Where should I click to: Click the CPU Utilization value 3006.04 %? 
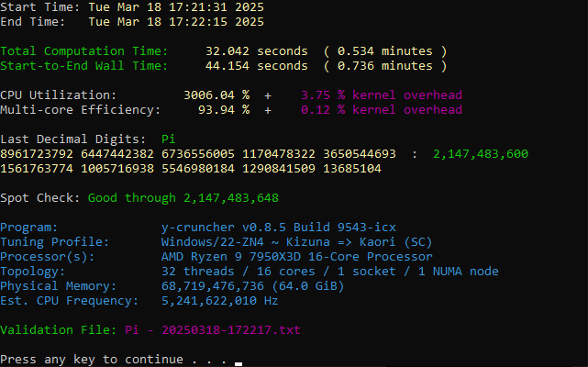click(x=216, y=95)
